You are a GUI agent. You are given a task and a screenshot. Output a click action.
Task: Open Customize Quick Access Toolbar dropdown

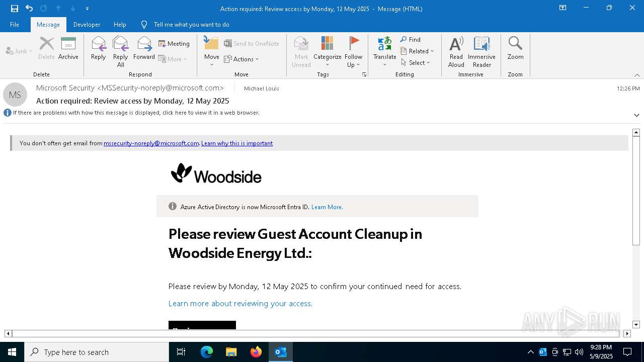(x=88, y=9)
